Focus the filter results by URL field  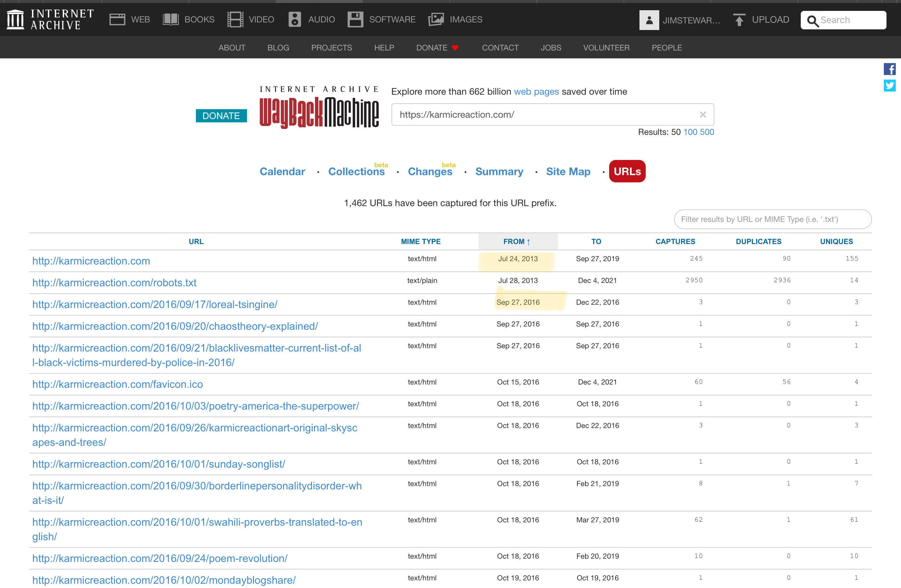click(773, 219)
